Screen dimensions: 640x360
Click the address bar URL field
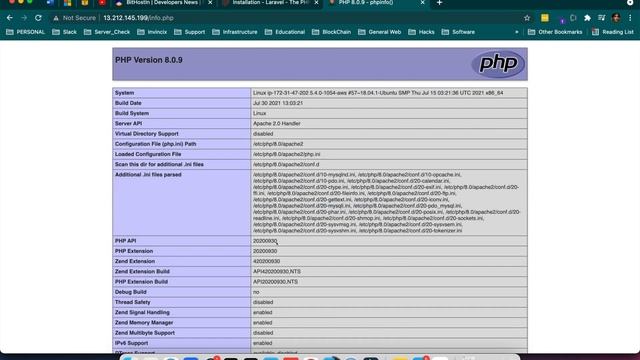[x=286, y=18]
